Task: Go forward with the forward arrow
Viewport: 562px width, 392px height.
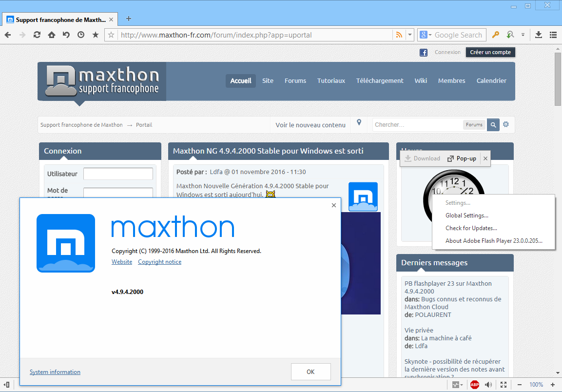Action: coord(22,35)
